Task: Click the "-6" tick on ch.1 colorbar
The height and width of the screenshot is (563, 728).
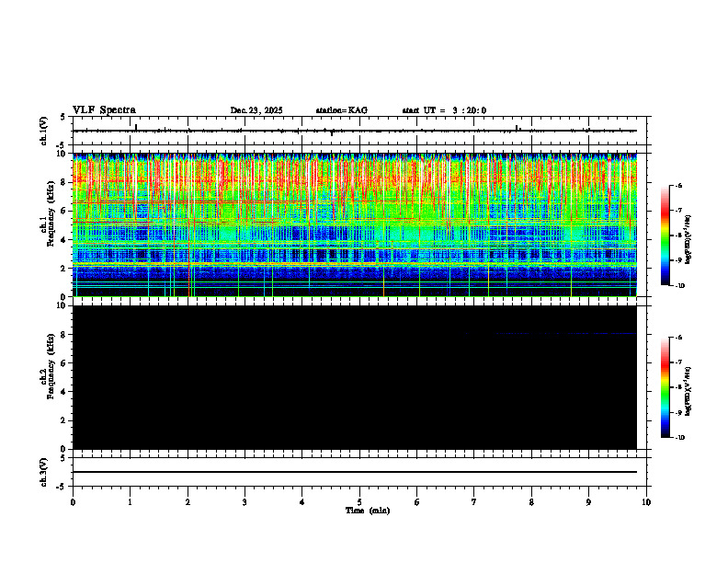Action: pos(678,185)
